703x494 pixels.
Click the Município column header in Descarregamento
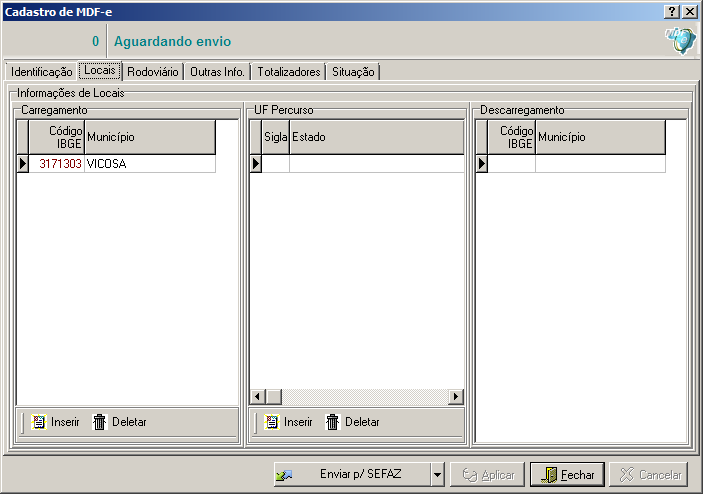[600, 137]
